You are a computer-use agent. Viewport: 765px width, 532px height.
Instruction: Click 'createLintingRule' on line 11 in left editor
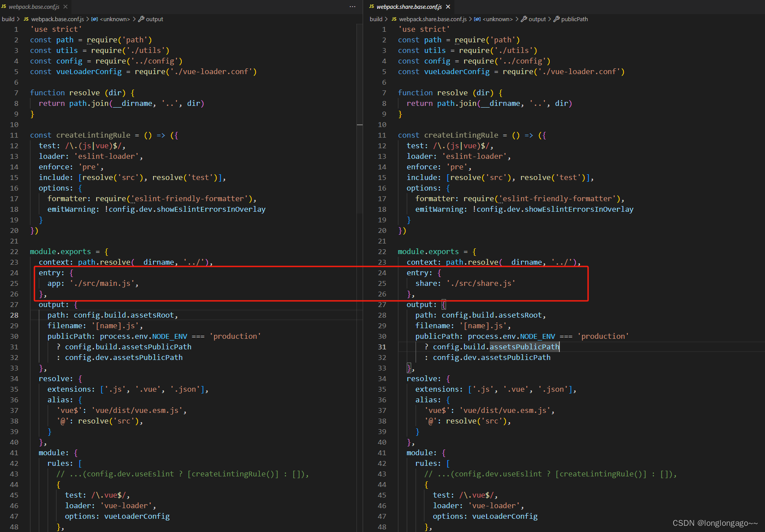pos(93,135)
